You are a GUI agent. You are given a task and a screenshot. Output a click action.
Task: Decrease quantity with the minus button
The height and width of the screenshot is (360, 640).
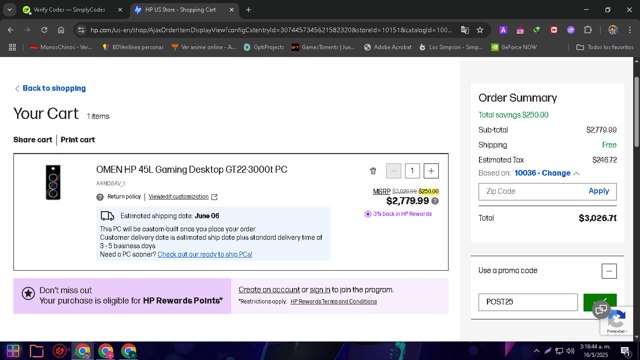[393, 171]
